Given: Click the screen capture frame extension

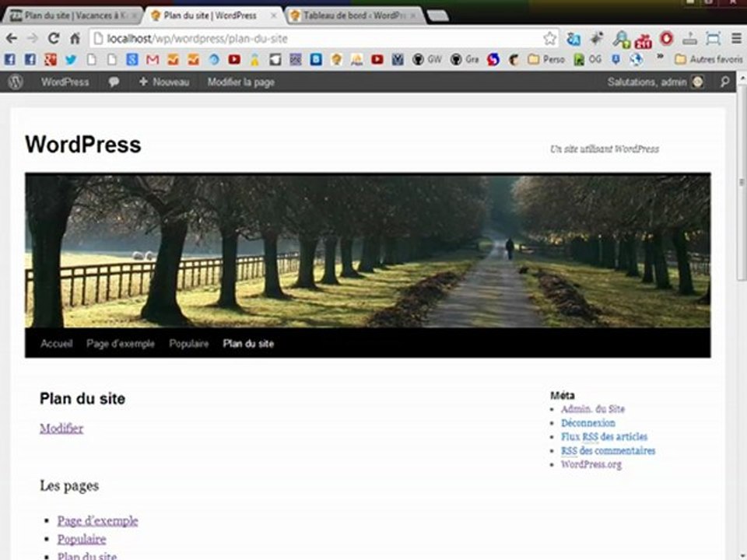Looking at the screenshot, I should pyautogui.click(x=713, y=39).
